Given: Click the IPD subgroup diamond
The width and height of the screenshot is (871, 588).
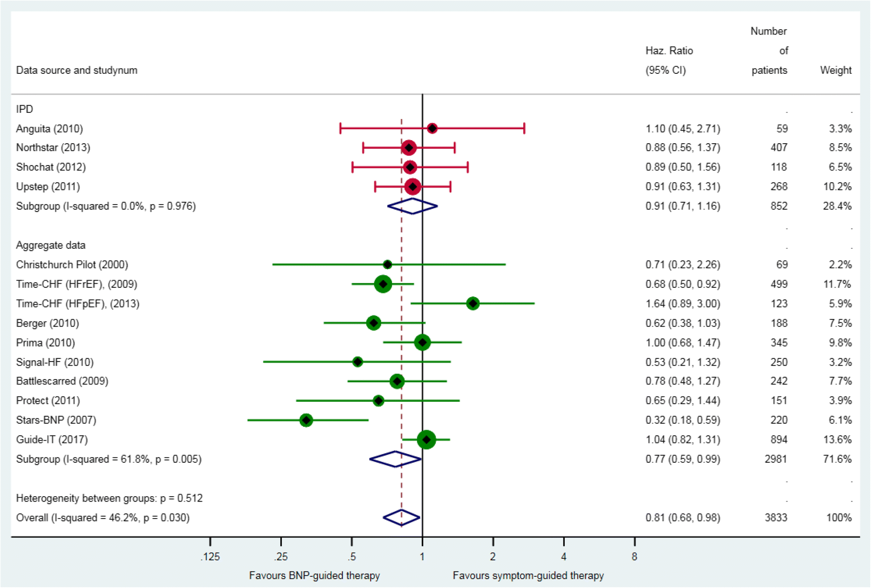Looking at the screenshot, I should [412, 206].
